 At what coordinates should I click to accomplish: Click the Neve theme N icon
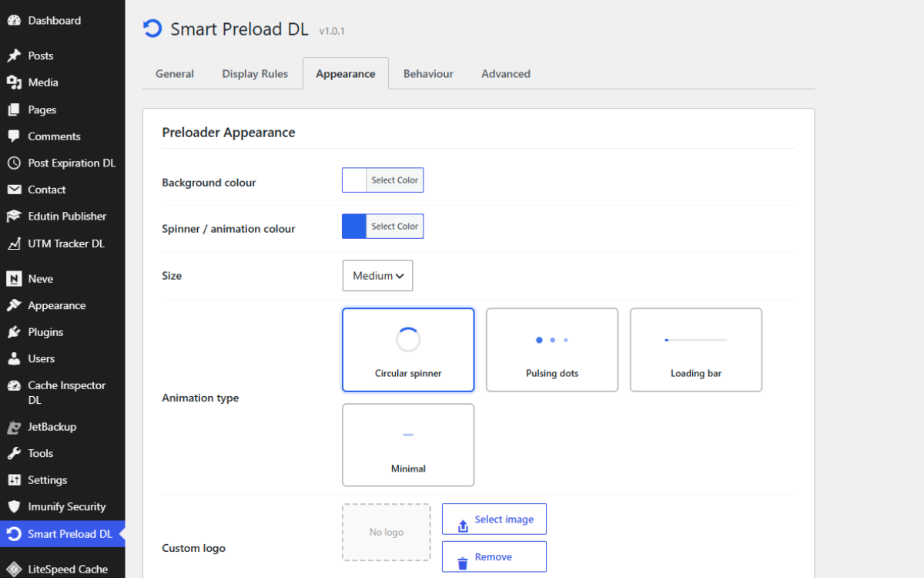14,279
